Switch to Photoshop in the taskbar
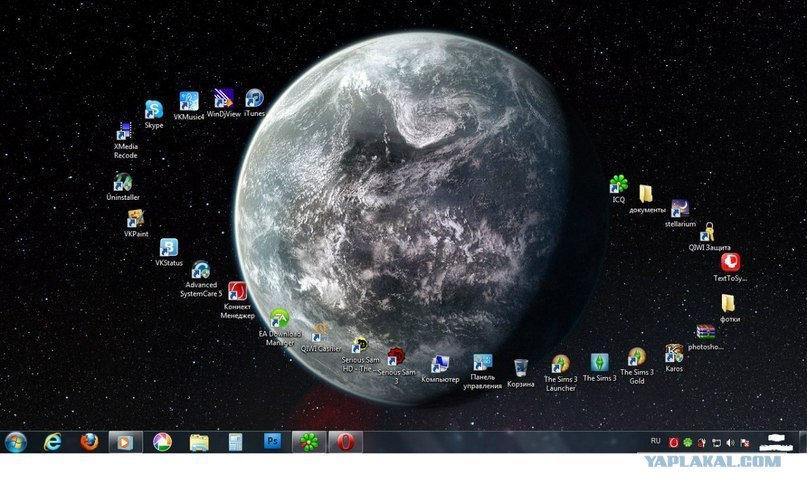This screenshot has width=807, height=491. [x=271, y=442]
